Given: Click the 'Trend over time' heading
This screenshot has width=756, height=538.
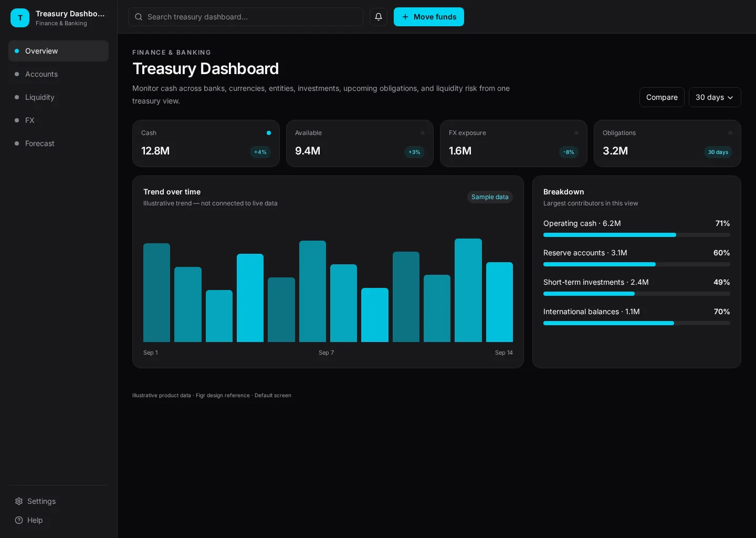Looking at the screenshot, I should click(172, 192).
